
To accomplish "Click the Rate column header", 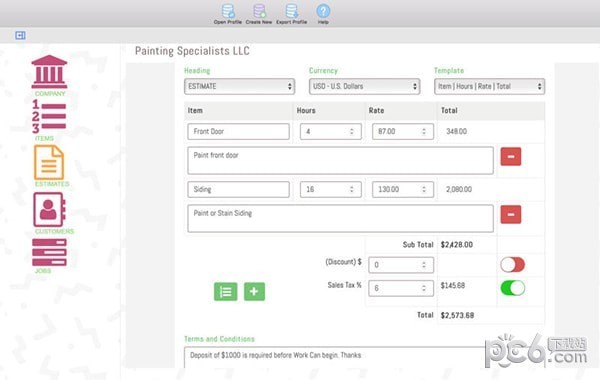I will tap(376, 111).
